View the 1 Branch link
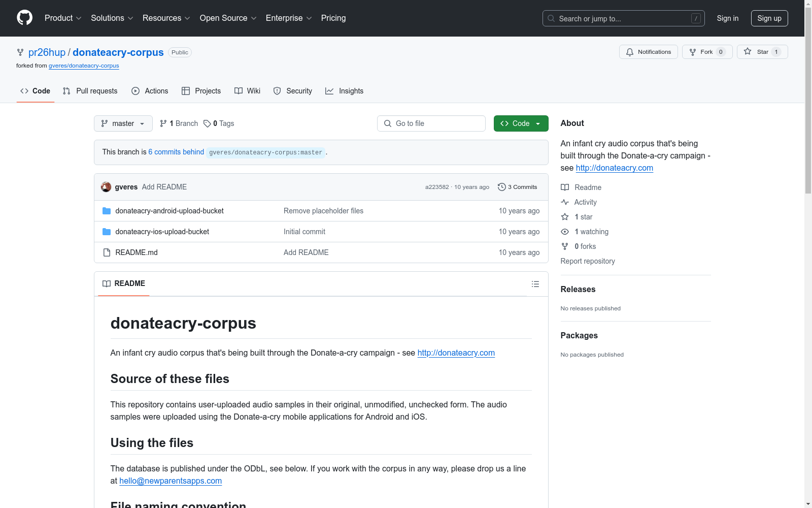 point(179,123)
